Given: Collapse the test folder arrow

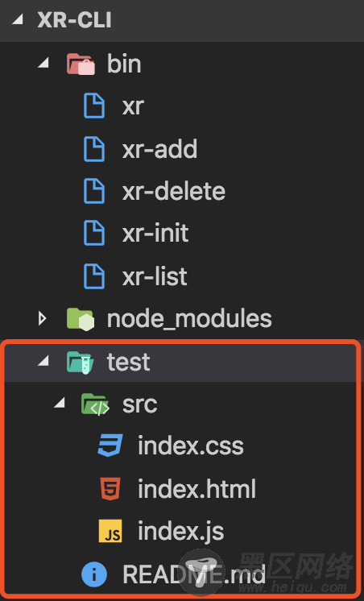Looking at the screenshot, I should 43,360.
